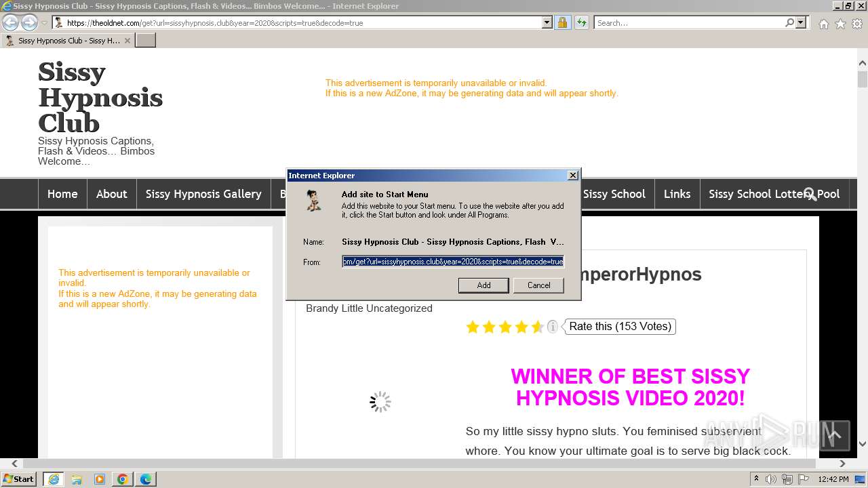Open the recent pages dropdown beside Forward

tap(44, 23)
